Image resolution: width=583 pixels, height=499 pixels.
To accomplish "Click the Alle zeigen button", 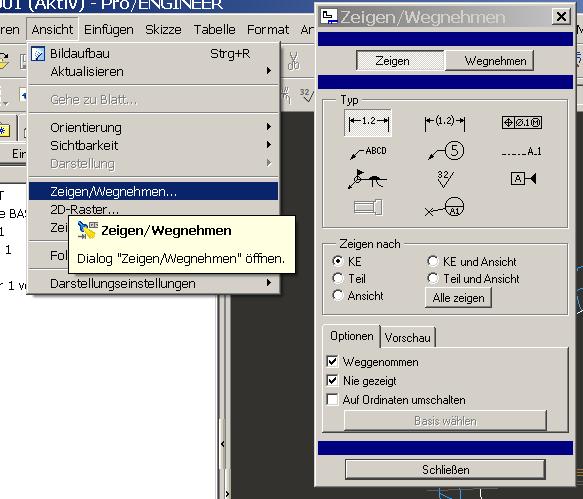I will coord(458,298).
